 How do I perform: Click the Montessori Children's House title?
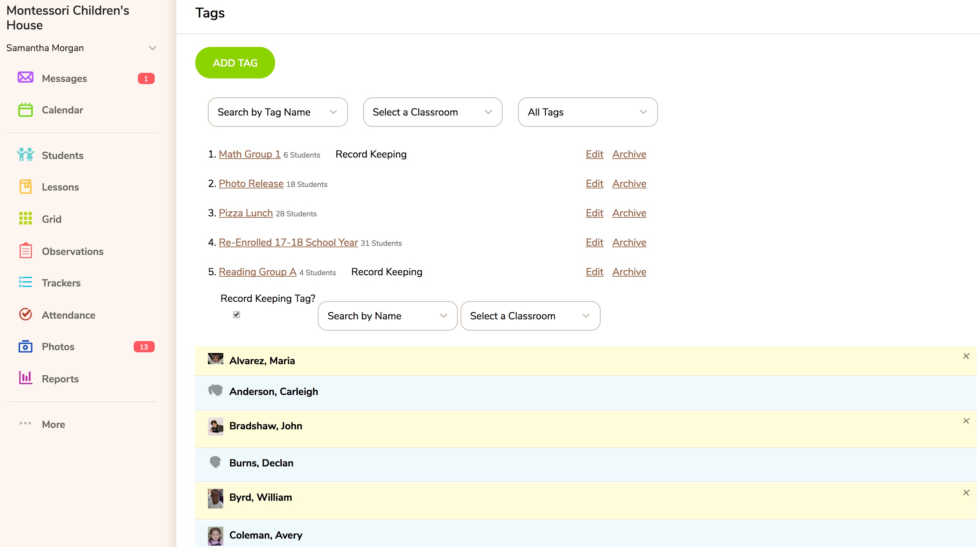point(68,18)
